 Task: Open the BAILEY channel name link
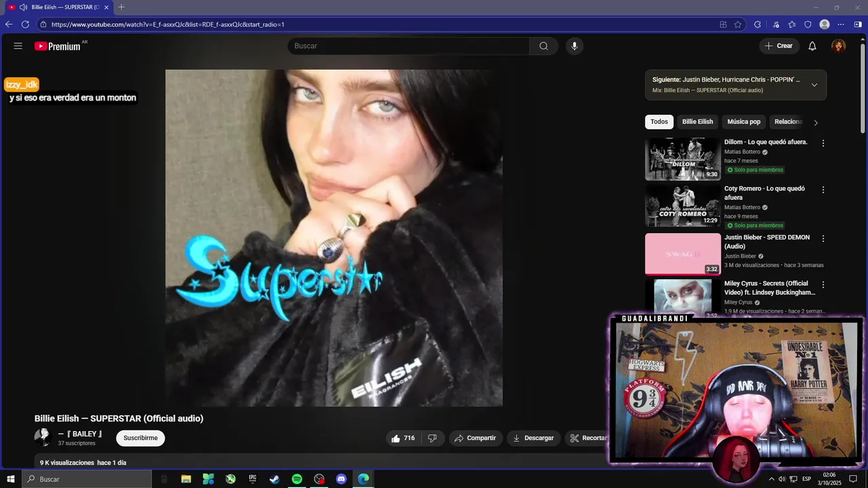(80, 434)
